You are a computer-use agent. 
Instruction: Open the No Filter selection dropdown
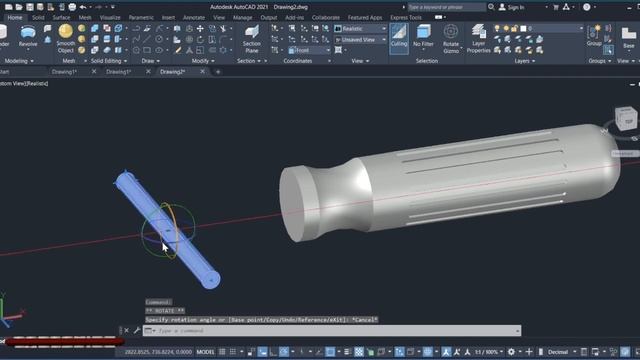point(423,37)
